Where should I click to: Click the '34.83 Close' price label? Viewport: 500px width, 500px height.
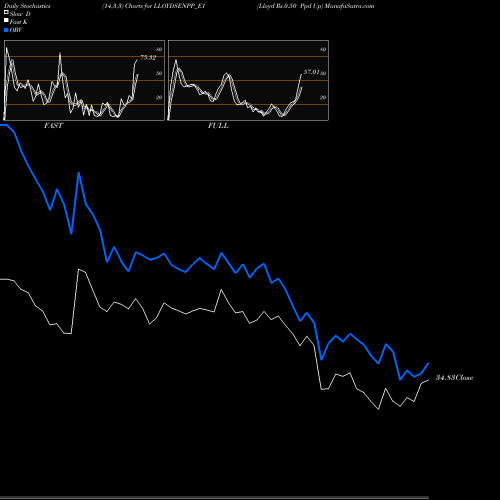coord(454,377)
